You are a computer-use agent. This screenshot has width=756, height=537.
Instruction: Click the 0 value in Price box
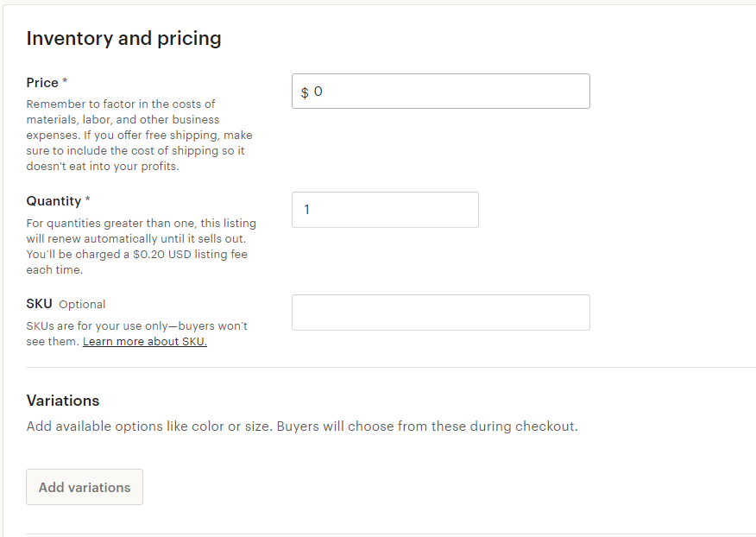[x=318, y=92]
